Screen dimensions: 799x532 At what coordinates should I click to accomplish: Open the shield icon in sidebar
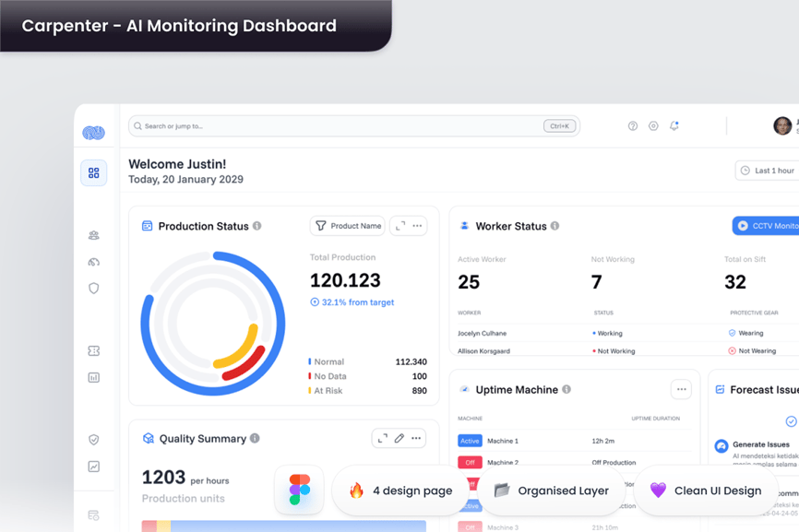point(93,289)
